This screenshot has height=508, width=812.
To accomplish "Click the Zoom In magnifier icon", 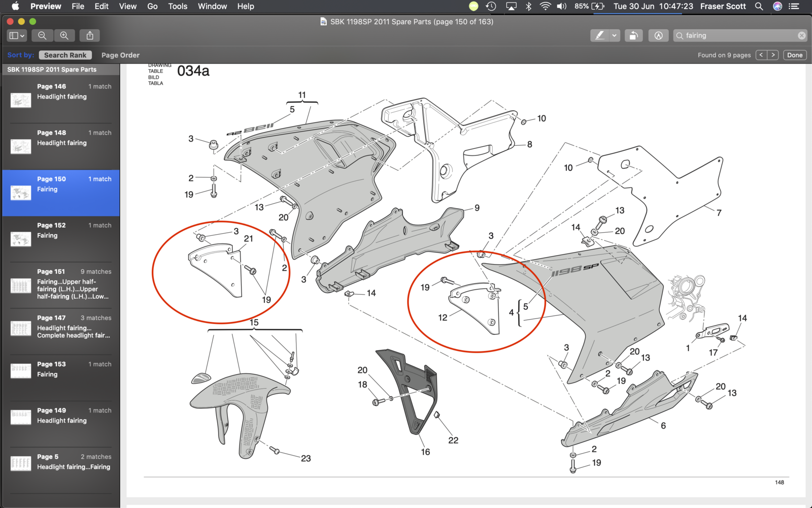I will [64, 36].
